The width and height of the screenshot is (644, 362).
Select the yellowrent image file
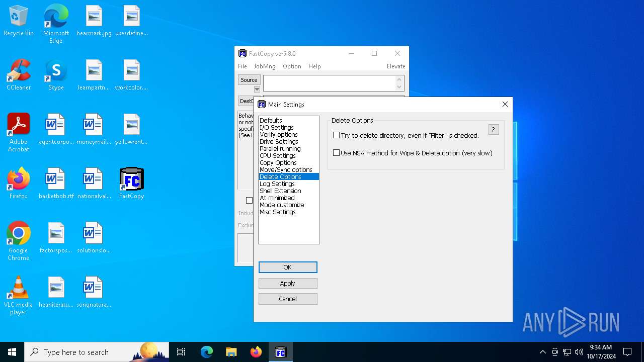[131, 130]
